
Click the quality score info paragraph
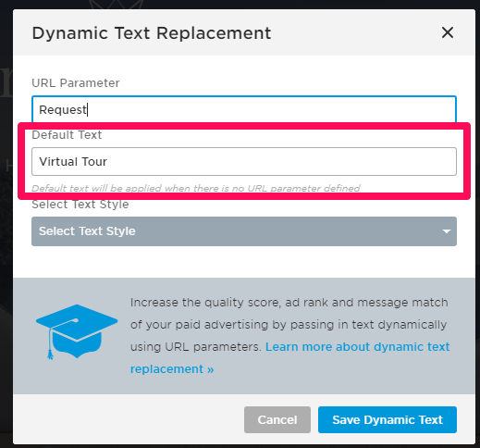point(289,336)
